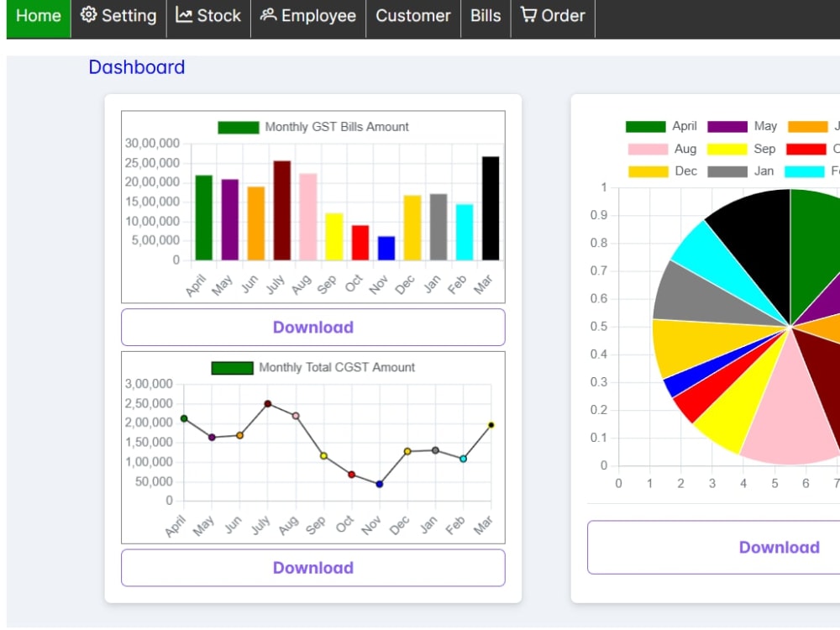Toggle Monthly GST Bills Amount legend swatch
840x630 pixels.
tap(239, 128)
